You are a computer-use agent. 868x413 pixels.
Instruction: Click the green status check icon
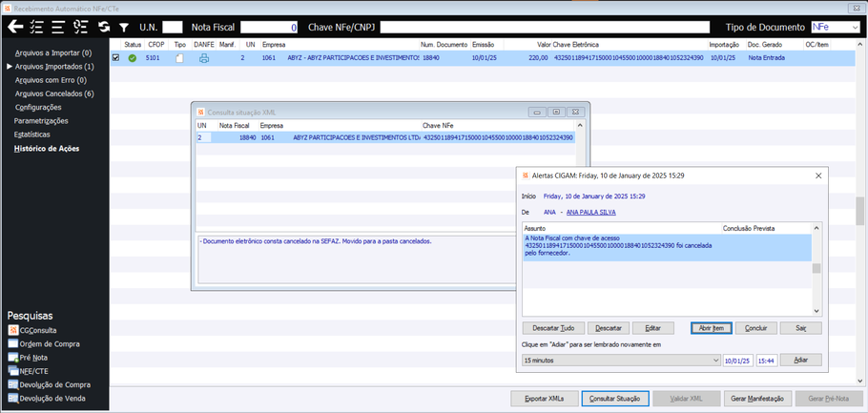click(x=133, y=58)
